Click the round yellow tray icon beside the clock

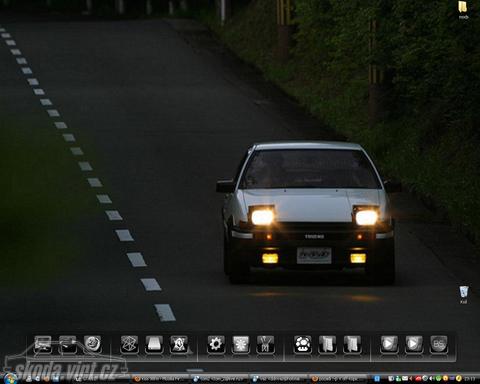tap(459, 378)
